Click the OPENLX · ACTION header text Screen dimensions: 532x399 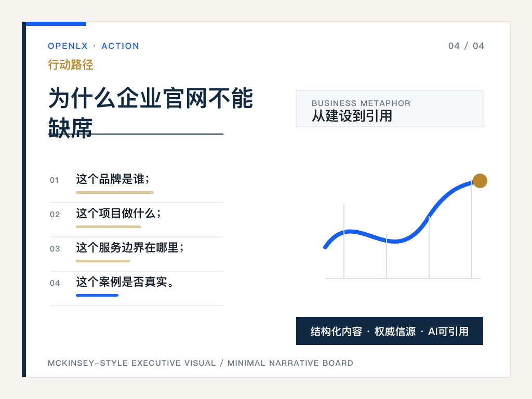pyautogui.click(x=94, y=46)
